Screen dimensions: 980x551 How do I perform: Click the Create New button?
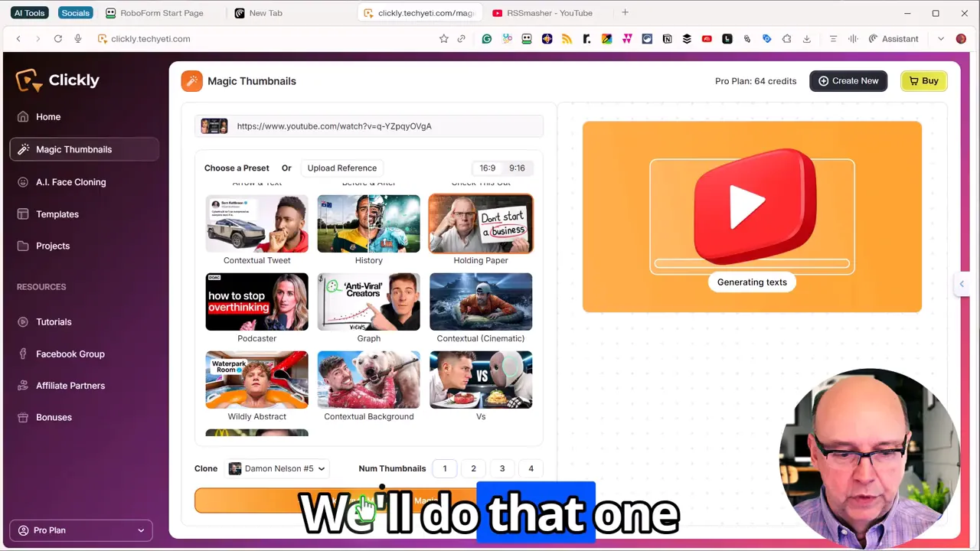point(848,80)
